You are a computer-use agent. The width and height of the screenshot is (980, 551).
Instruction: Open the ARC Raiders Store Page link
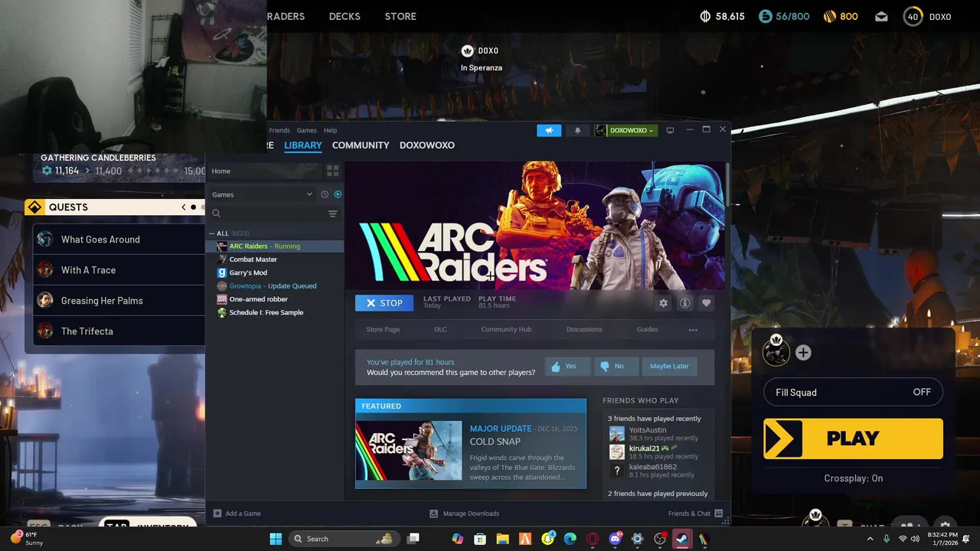pos(383,329)
